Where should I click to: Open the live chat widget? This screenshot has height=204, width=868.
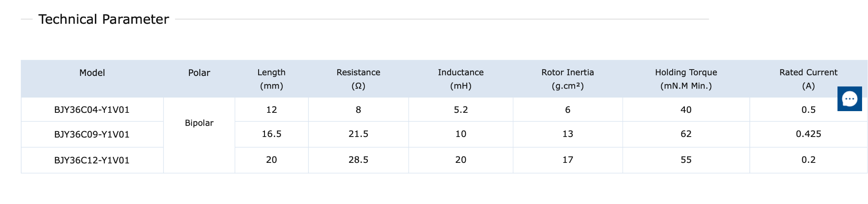(849, 99)
